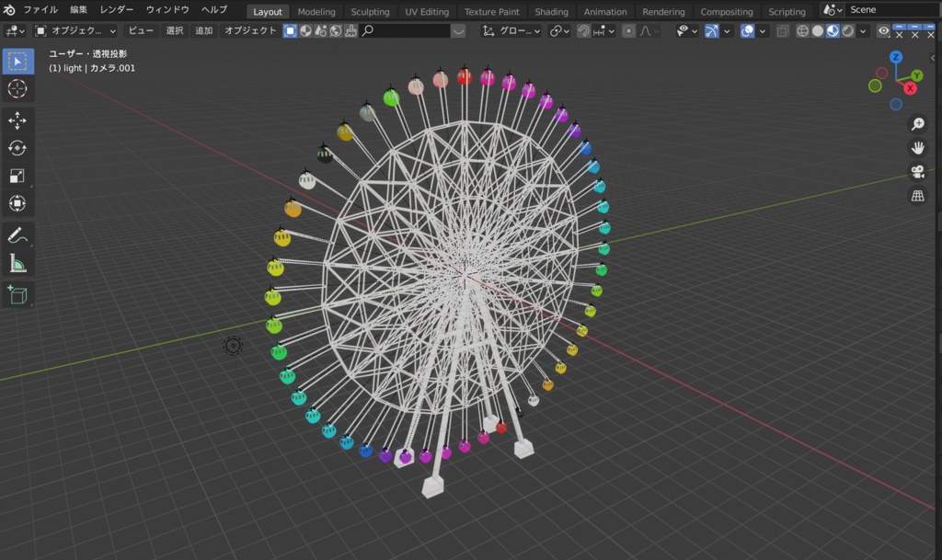The height and width of the screenshot is (560, 942).
Task: Expand dropdown beside the search field
Action: (458, 30)
